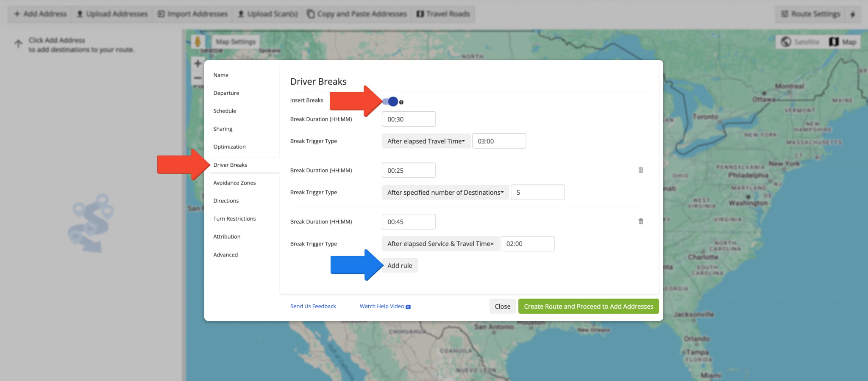Go to the Turn Restrictions tab
868x381 pixels.
[234, 219]
